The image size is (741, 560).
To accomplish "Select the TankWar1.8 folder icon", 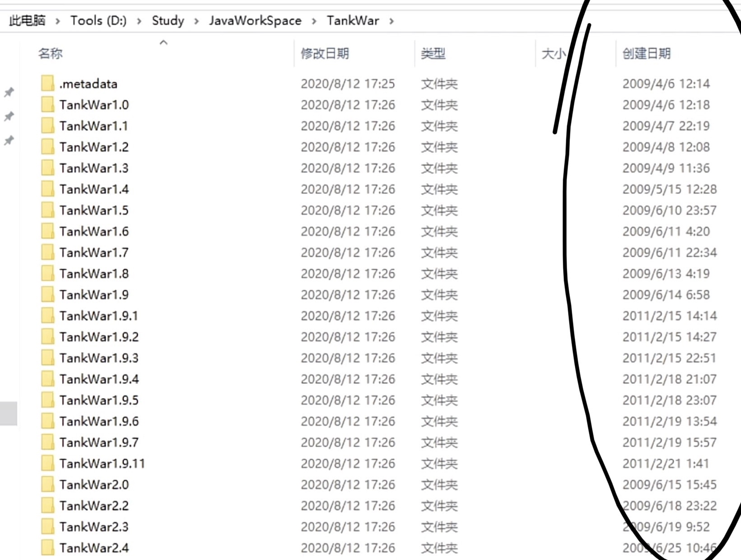I will (x=47, y=273).
